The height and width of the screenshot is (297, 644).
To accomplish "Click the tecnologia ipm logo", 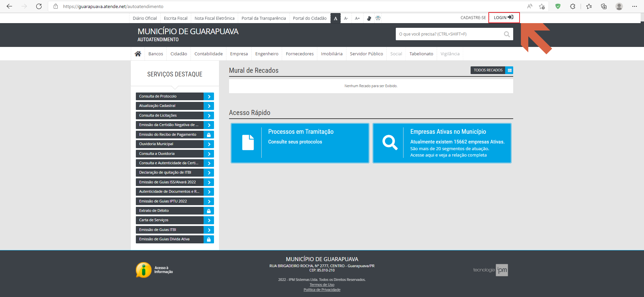I will click(490, 270).
